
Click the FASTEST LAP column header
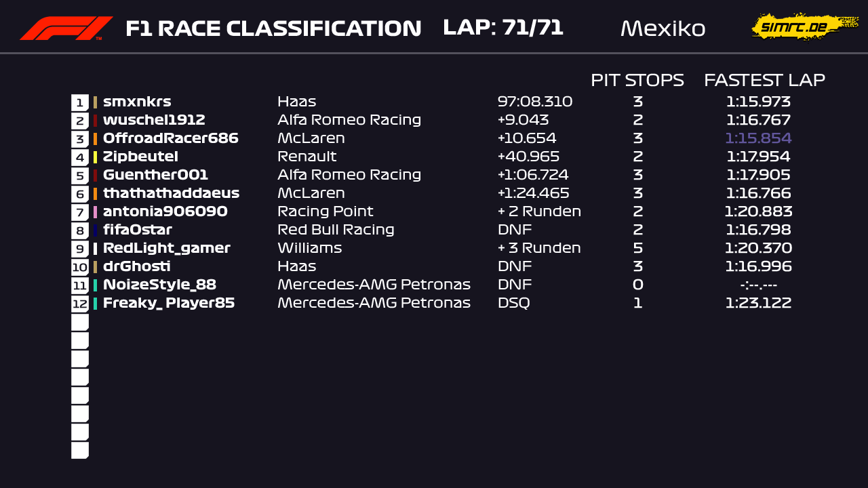pos(764,81)
